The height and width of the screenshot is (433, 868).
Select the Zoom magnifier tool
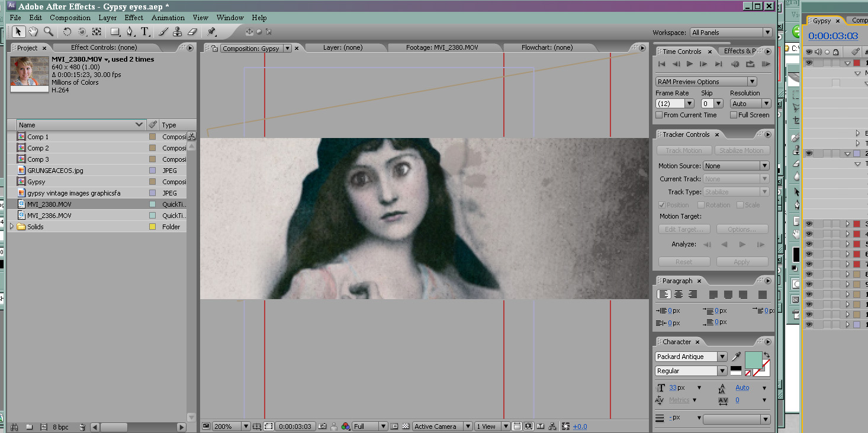(49, 32)
